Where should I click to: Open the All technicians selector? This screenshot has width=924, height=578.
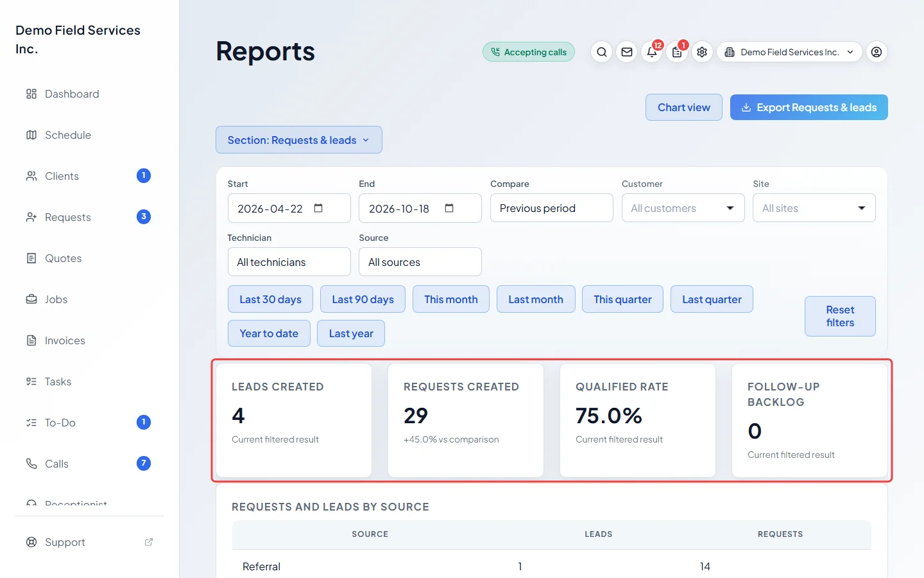[x=289, y=262]
